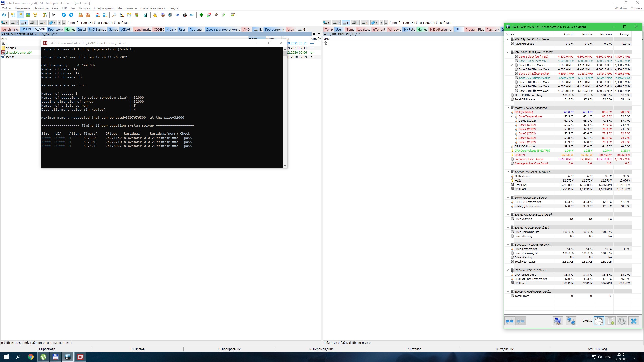The image size is (644, 362).
Task: Open HWiNFO sensor settings gear icon
Action: (x=622, y=321)
